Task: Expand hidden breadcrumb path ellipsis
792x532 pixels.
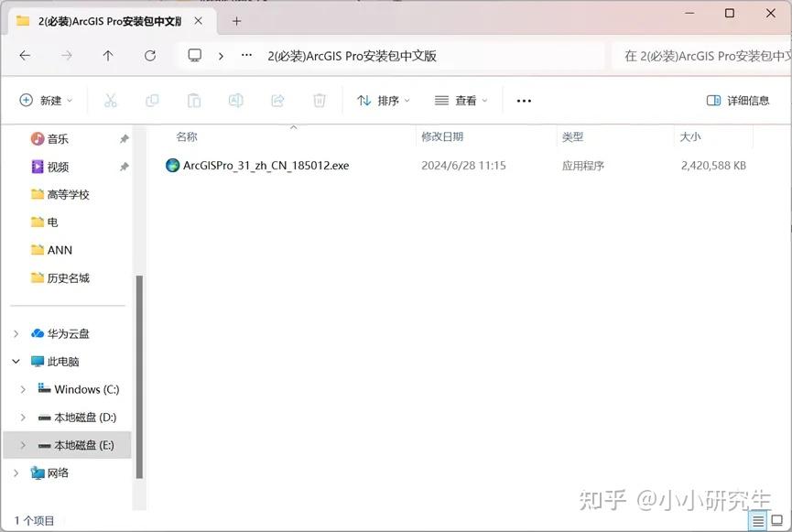Action: point(246,55)
